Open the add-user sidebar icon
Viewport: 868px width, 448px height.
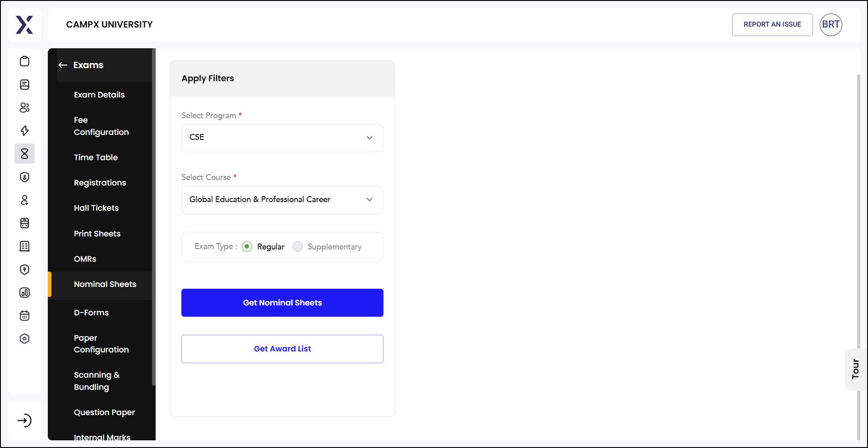pyautogui.click(x=25, y=200)
